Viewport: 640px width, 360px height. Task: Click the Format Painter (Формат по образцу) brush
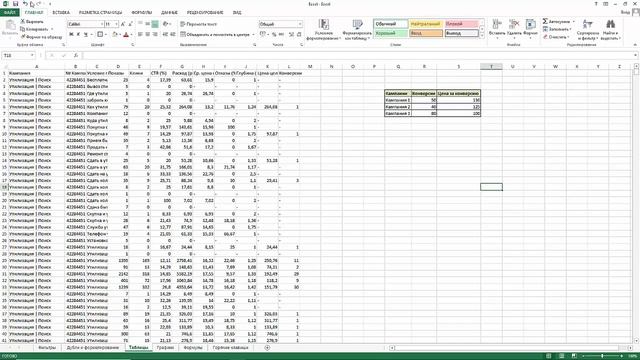41,37
